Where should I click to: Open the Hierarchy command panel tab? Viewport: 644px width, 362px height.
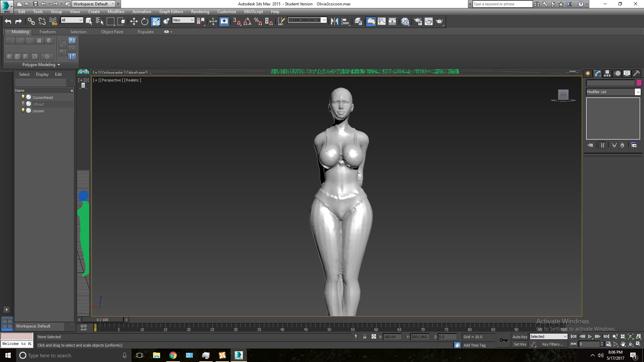point(607,73)
